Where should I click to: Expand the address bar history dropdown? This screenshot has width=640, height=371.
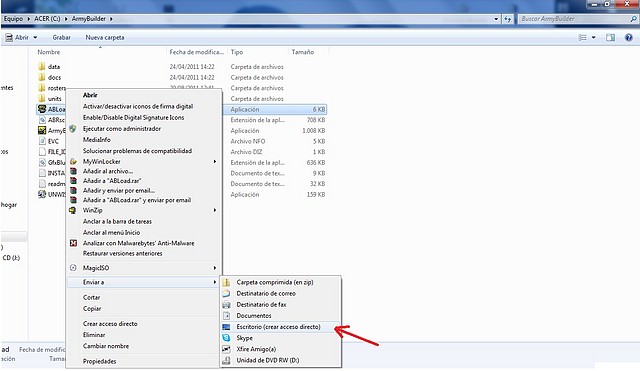coord(496,19)
